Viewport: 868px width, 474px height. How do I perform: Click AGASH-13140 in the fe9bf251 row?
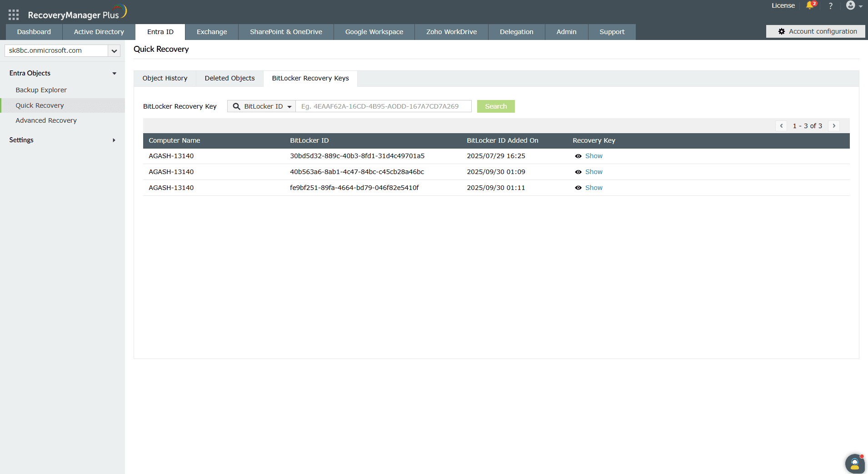coord(171,188)
